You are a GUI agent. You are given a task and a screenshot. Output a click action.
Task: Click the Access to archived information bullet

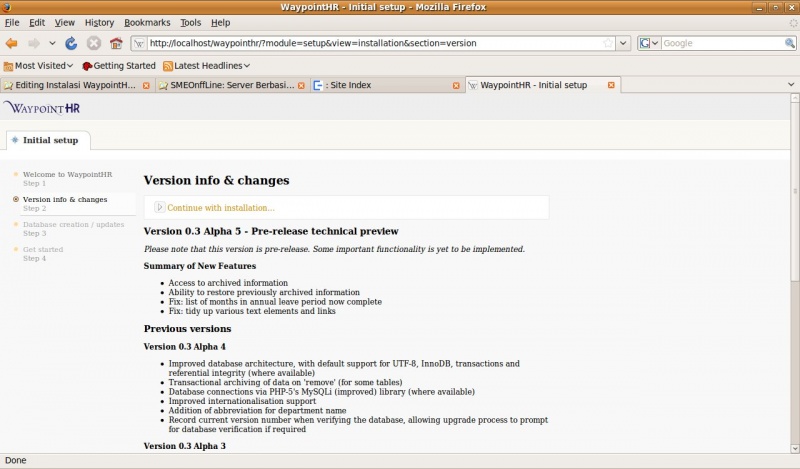[228, 283]
